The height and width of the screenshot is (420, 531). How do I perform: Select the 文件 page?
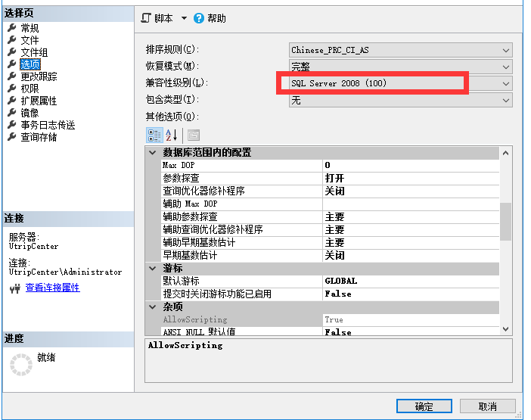[x=29, y=40]
